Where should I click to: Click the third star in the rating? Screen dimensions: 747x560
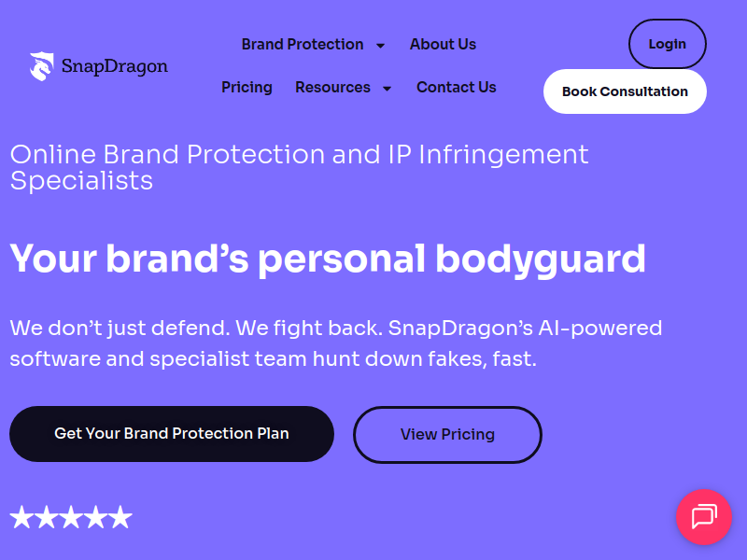pos(71,518)
